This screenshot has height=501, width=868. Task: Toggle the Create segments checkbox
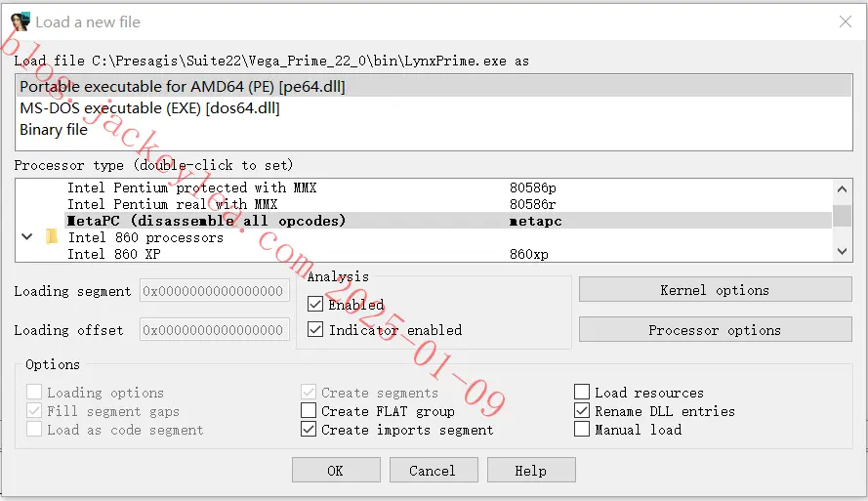click(309, 392)
